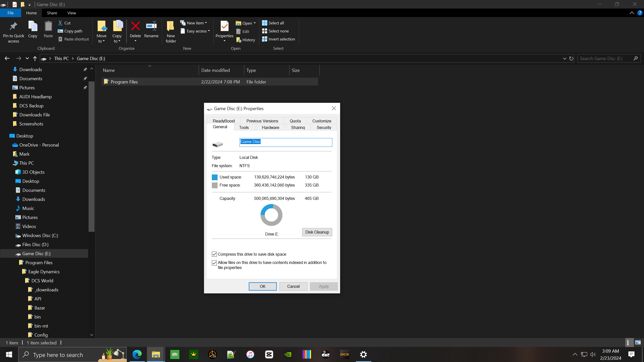
Task: Click the Cut scissors icon
Action: 60,23
